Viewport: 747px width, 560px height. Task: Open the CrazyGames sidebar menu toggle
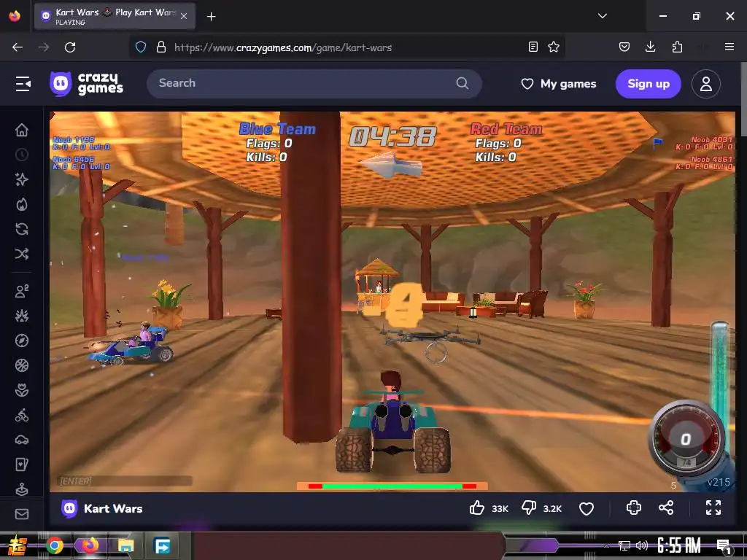(23, 84)
